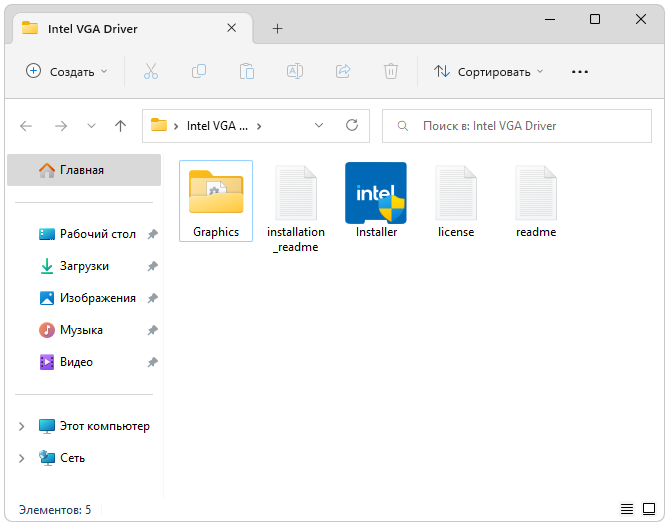Select the installation_readme file
Screen dimensions: 669x525
296,208
